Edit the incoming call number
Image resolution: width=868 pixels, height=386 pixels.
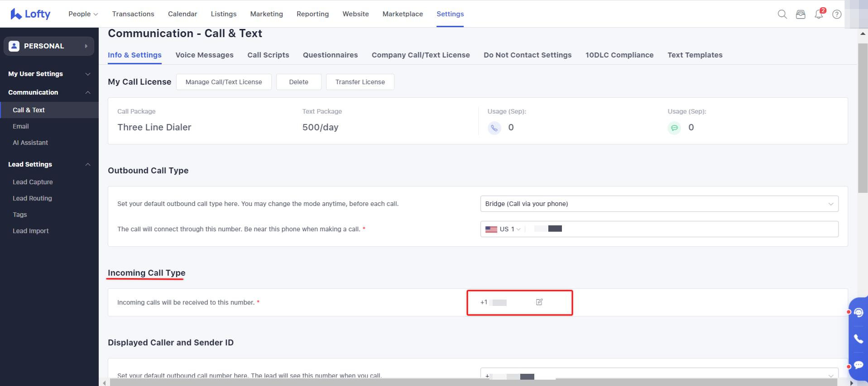click(x=539, y=302)
